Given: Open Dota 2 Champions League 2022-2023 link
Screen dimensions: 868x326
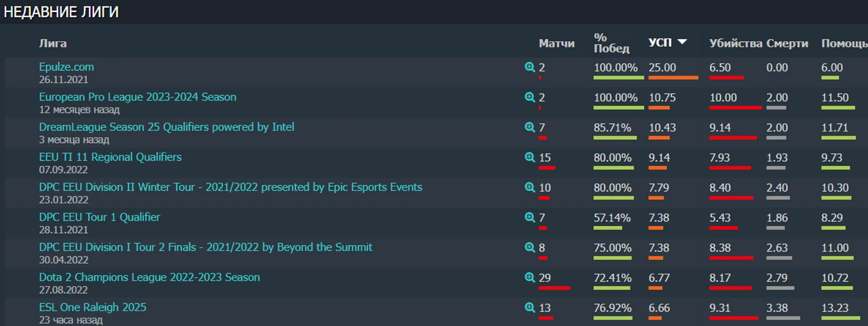Looking at the screenshot, I should (149, 277).
